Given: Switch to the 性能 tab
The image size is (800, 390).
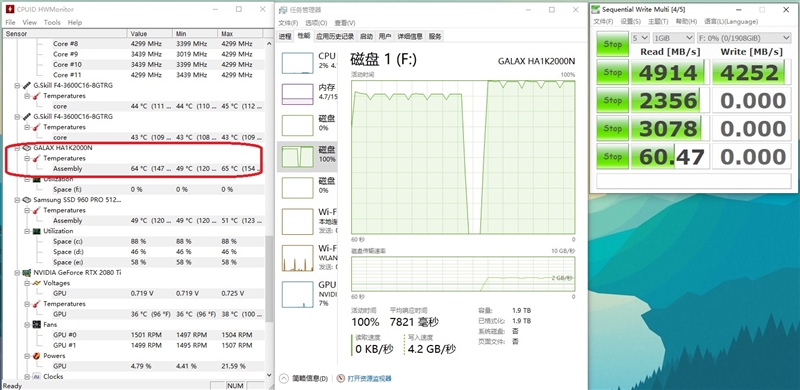Looking at the screenshot, I should click(x=303, y=36).
